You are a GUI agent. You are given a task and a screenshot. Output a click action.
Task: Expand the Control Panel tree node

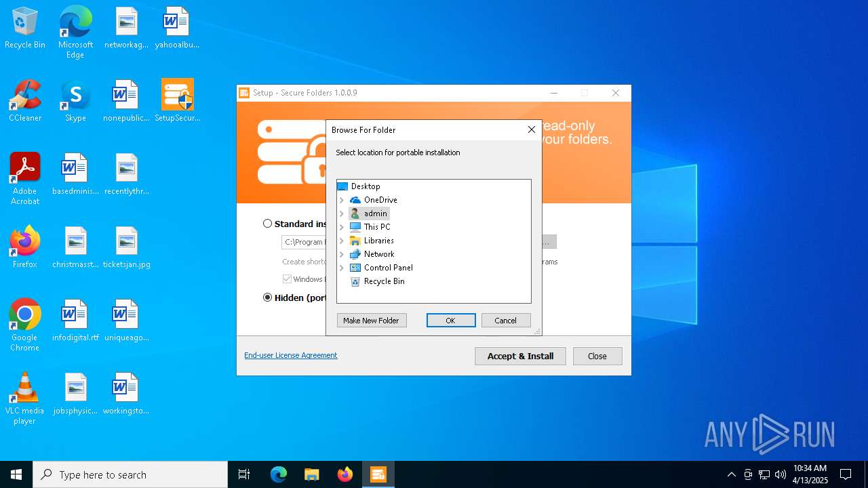[342, 268]
